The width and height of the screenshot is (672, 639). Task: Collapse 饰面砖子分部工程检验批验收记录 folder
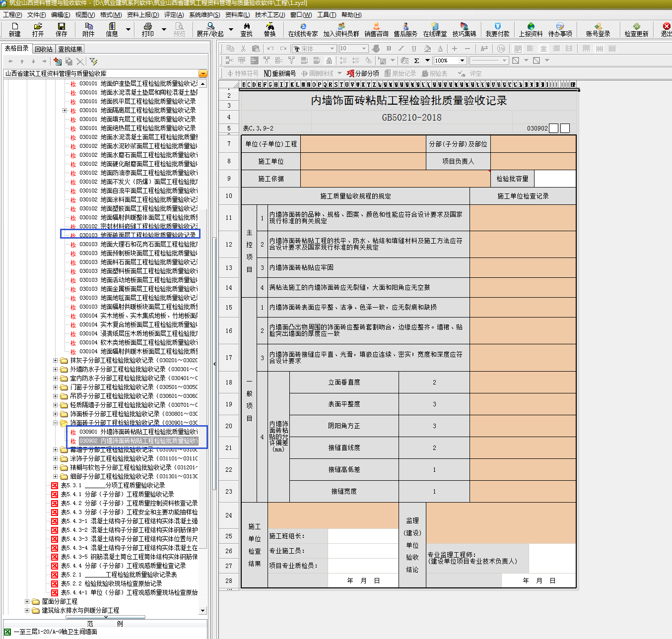click(56, 423)
